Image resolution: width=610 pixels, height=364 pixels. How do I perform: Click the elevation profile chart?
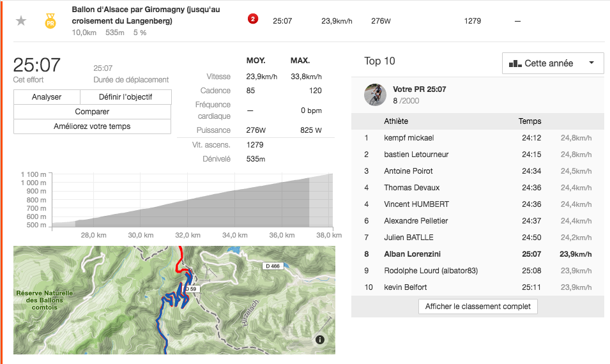(192, 201)
